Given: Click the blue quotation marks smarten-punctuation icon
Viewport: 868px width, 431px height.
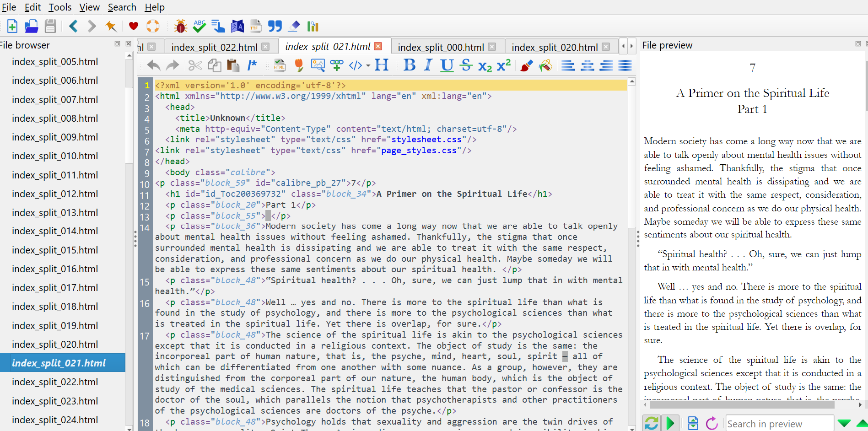Looking at the screenshot, I should point(275,26).
